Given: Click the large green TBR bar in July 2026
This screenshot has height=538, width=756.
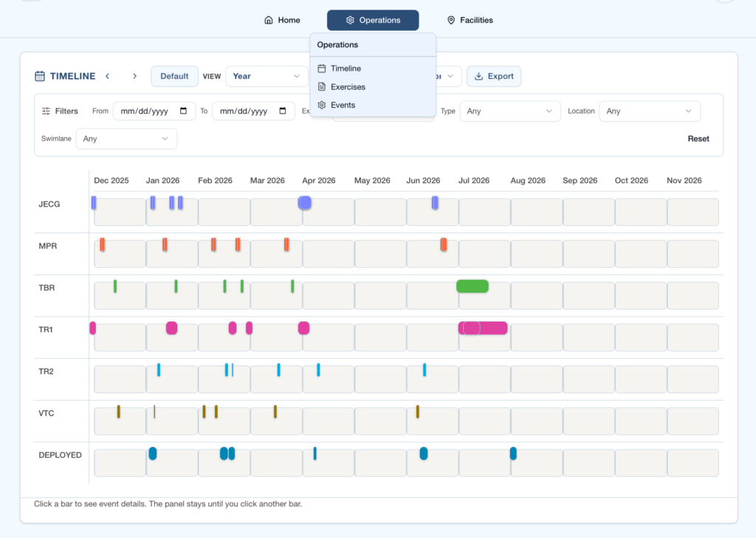Looking at the screenshot, I should coord(472,286).
